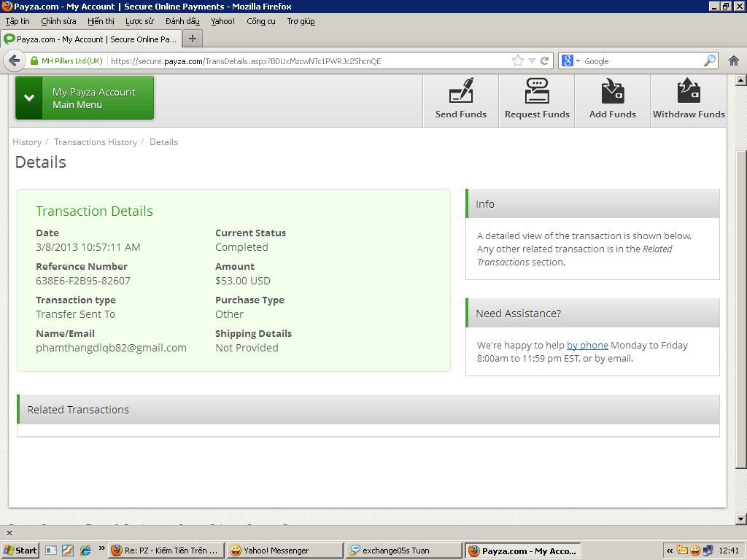Click the Firefox logo in the title bar
Viewport: 747px width, 560px height.
pyautogui.click(x=7, y=6)
